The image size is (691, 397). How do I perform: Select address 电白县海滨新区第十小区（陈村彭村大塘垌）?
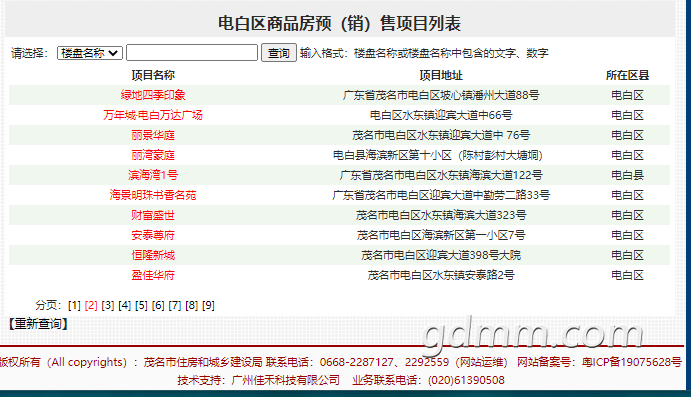point(438,155)
